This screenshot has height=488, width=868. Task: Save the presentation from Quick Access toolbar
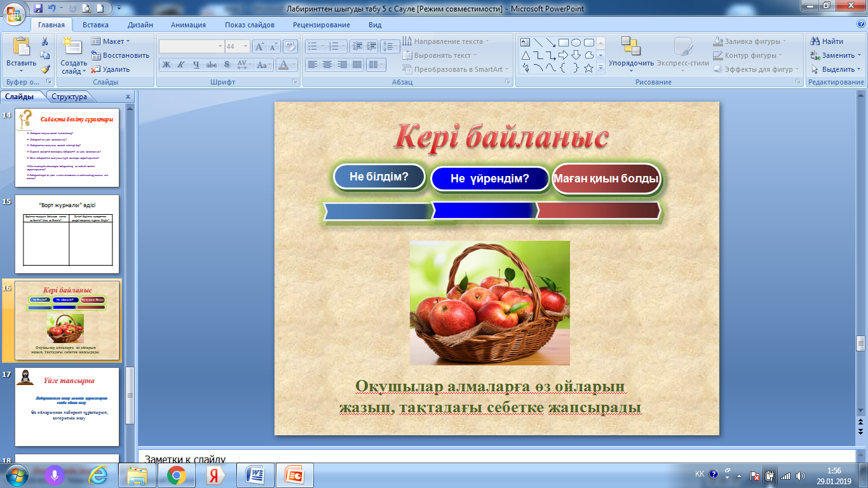39,9
